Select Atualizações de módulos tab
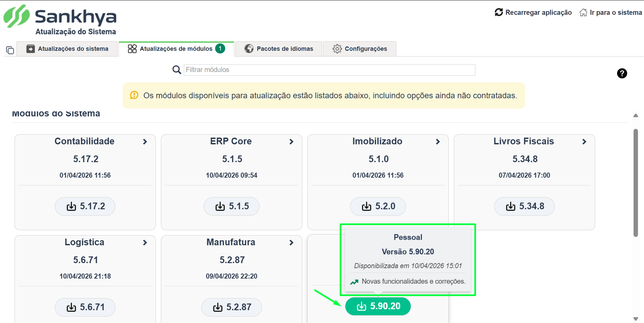Viewport: 644px width, 323px height. click(176, 49)
